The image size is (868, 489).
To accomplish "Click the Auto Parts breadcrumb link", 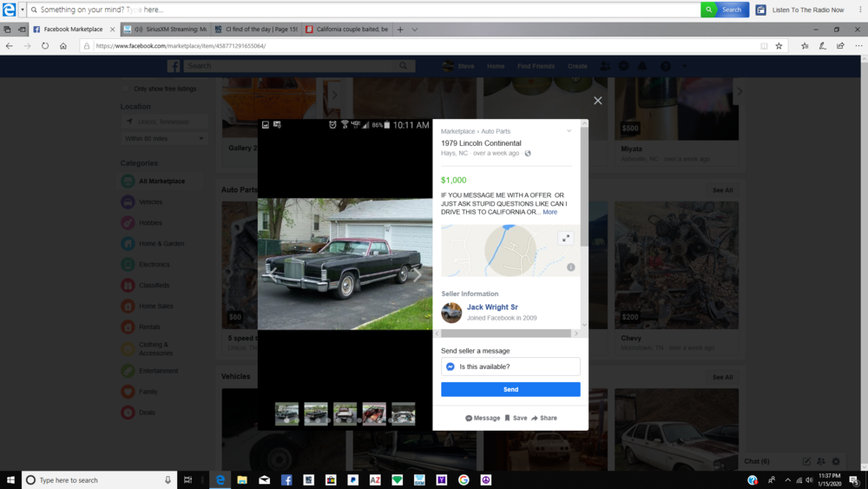I will [x=496, y=131].
